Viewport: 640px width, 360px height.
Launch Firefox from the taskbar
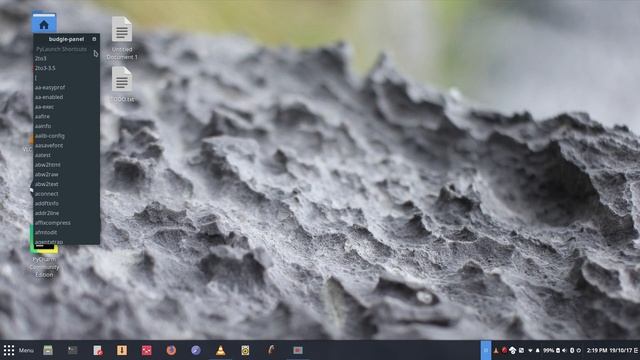pos(171,350)
